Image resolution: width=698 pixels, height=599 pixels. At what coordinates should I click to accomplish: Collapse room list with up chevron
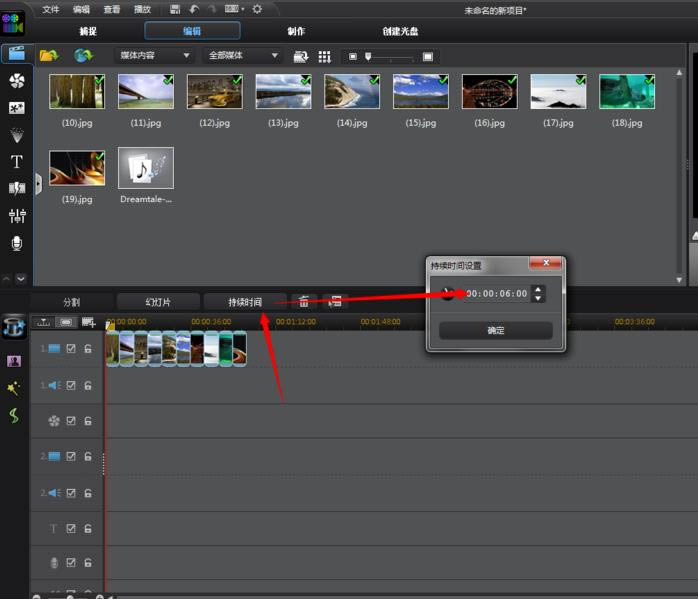tap(6, 279)
